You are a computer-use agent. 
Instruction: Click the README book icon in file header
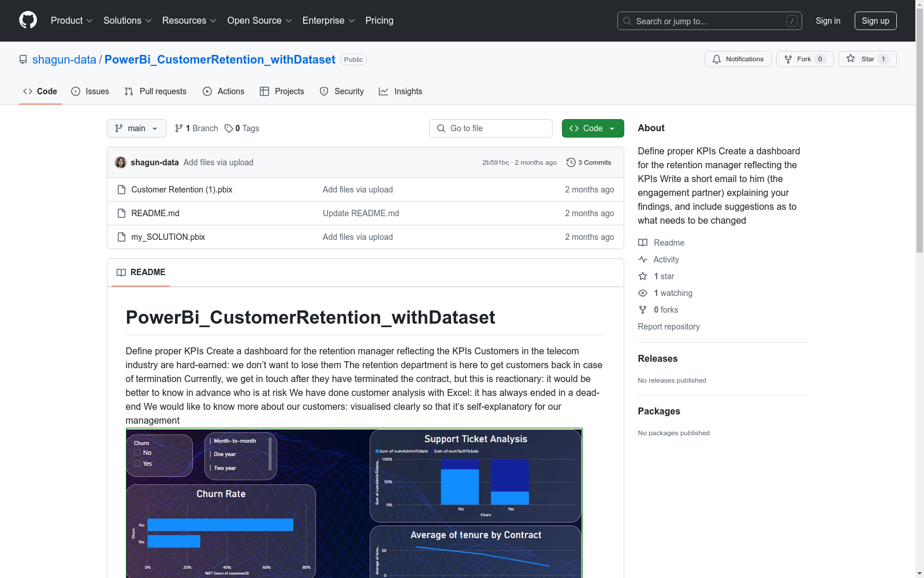[121, 272]
